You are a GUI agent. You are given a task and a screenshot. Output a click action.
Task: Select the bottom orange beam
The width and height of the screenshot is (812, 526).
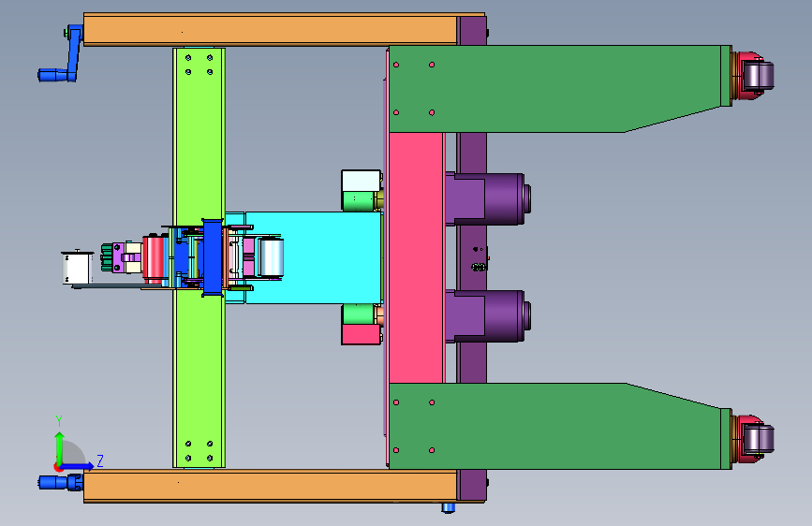click(x=271, y=485)
